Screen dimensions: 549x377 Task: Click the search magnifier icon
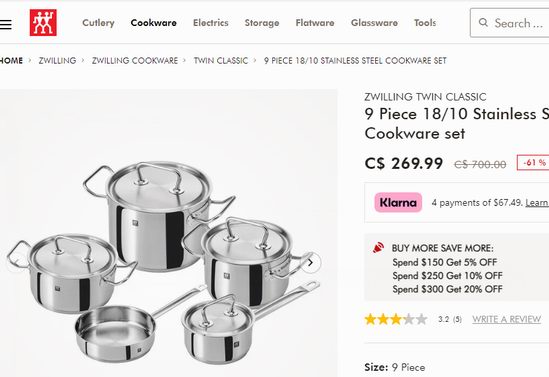(483, 23)
